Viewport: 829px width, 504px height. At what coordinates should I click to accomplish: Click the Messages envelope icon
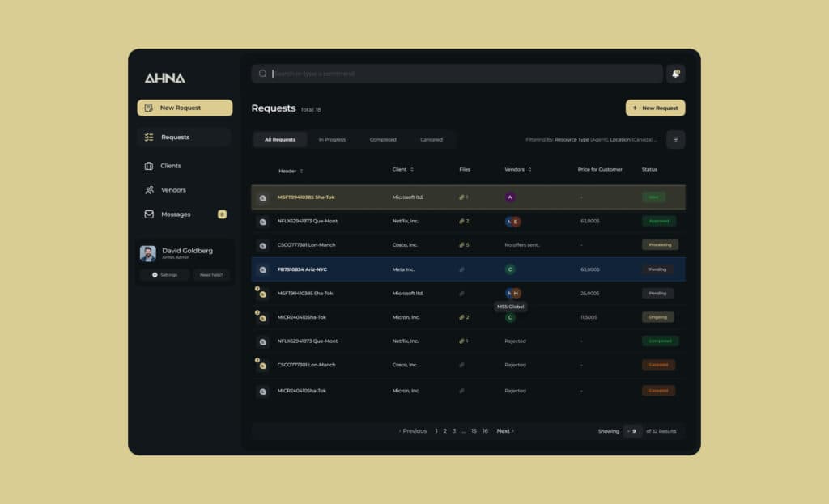click(149, 214)
